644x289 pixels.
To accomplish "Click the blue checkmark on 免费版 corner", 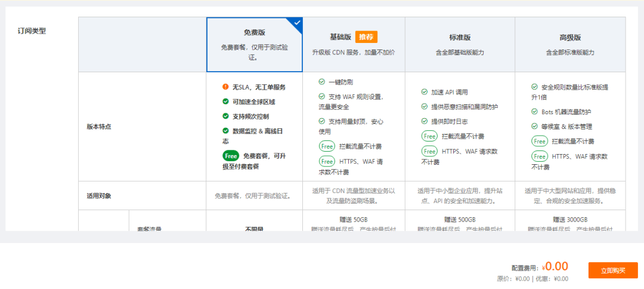I will (297, 23).
